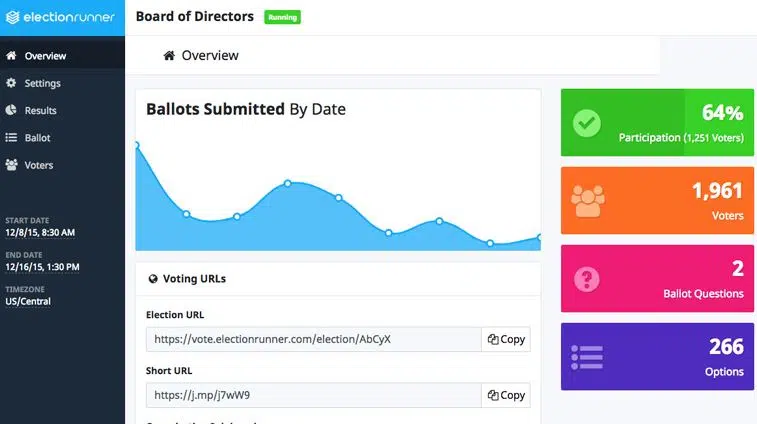
Task: Click the question mark Ballot Questions icon
Action: click(587, 279)
